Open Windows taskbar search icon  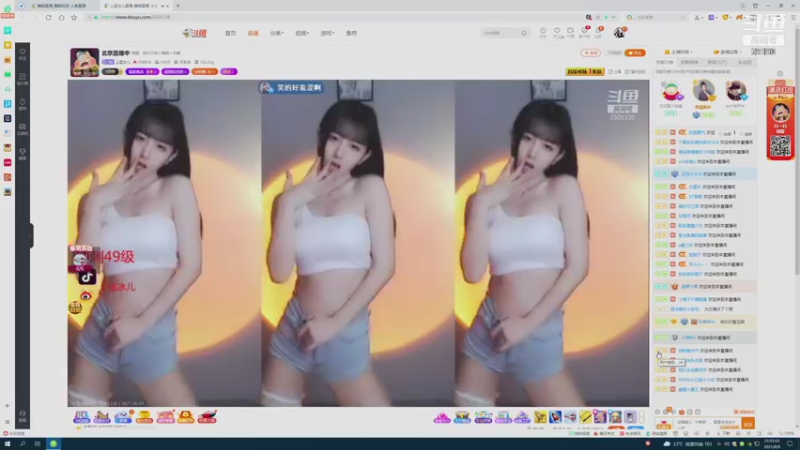[22, 444]
